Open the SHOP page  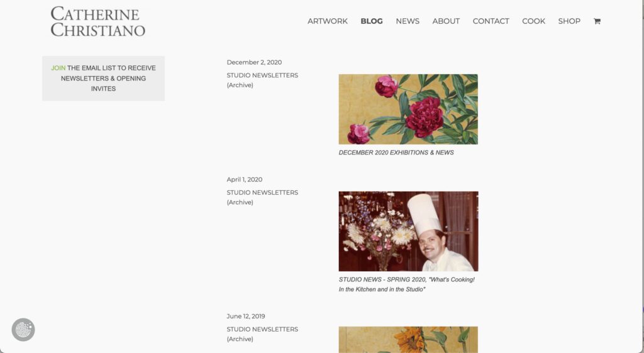pyautogui.click(x=569, y=21)
